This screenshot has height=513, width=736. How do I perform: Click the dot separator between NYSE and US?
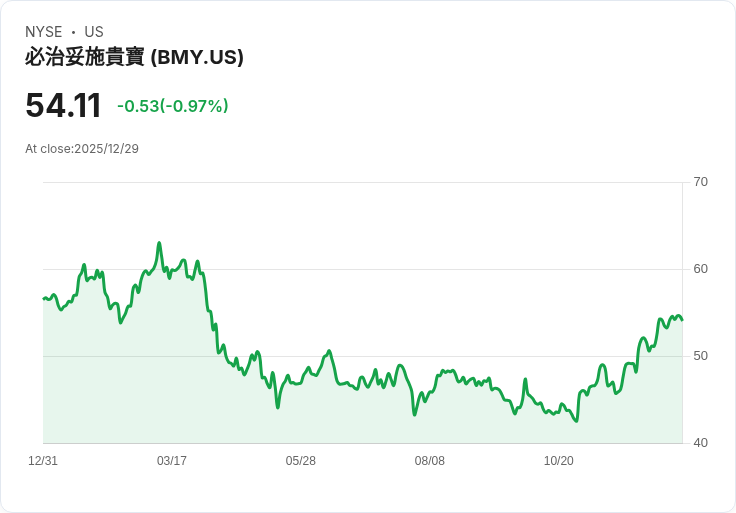73,32
